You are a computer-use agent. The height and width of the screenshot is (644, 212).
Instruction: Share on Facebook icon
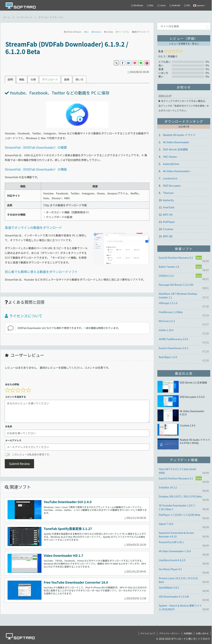pyautogui.click(x=122, y=63)
